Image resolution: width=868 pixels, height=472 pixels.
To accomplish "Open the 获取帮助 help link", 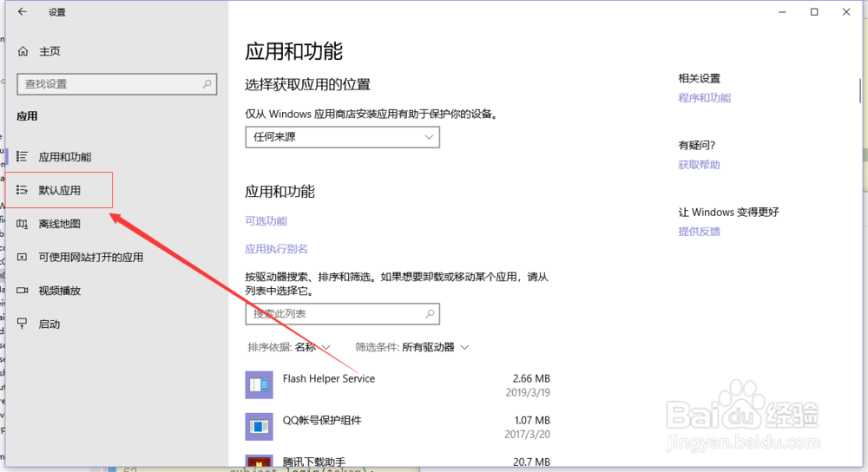I will pos(699,165).
